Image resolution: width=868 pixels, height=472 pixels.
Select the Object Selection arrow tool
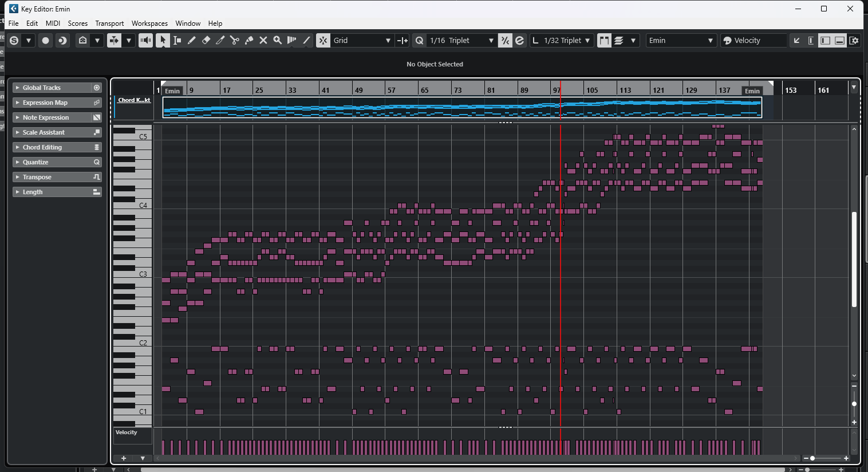point(163,40)
